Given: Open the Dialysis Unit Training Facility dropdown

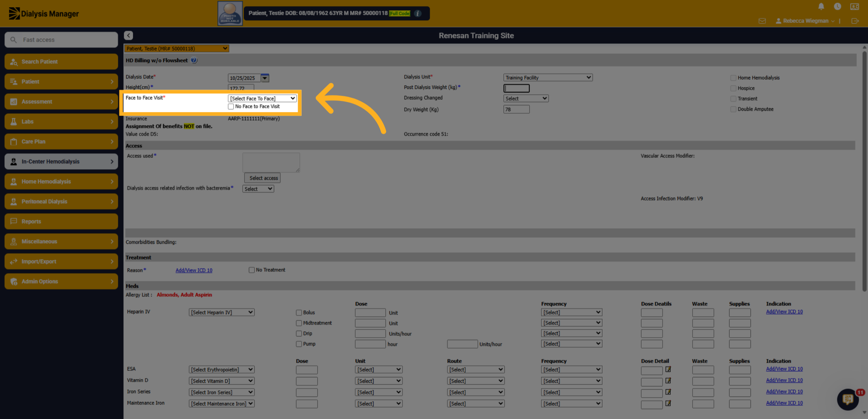Looking at the screenshot, I should tap(548, 77).
